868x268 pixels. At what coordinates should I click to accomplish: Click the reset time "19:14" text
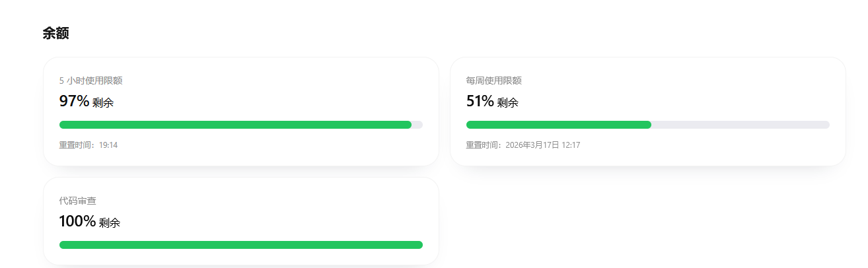click(x=108, y=145)
